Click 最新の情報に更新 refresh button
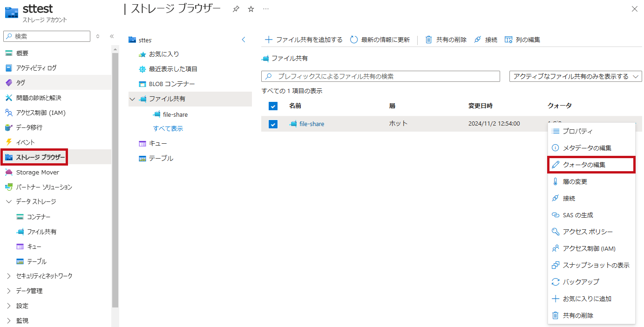The image size is (644, 327). [x=380, y=40]
